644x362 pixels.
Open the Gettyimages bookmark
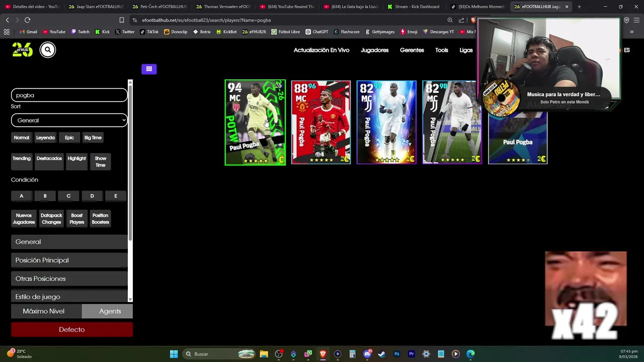click(380, 32)
